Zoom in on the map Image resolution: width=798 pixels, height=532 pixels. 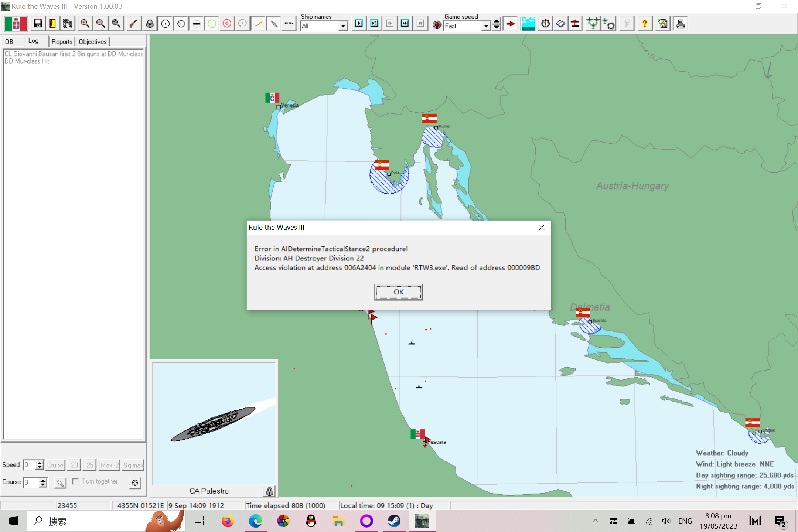(x=85, y=24)
